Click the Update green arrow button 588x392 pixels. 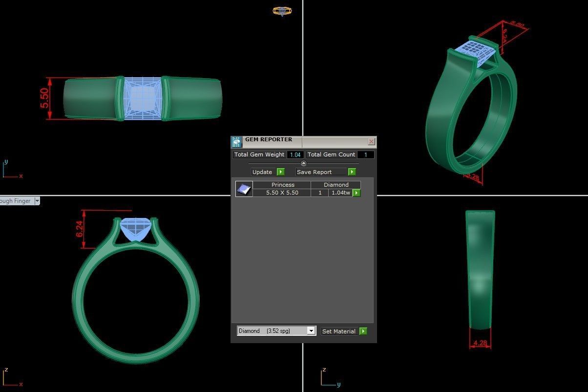click(281, 172)
